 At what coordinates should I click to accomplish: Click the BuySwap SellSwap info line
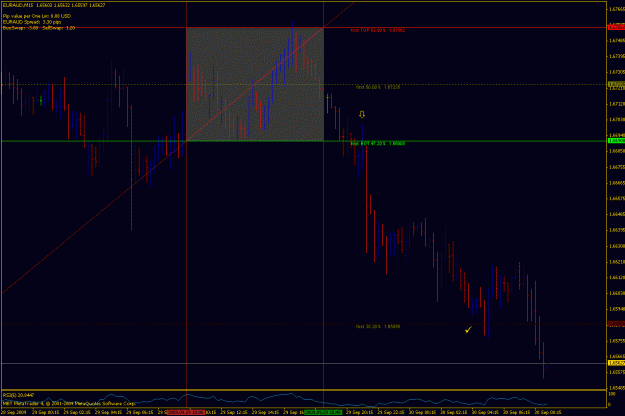coord(39,28)
